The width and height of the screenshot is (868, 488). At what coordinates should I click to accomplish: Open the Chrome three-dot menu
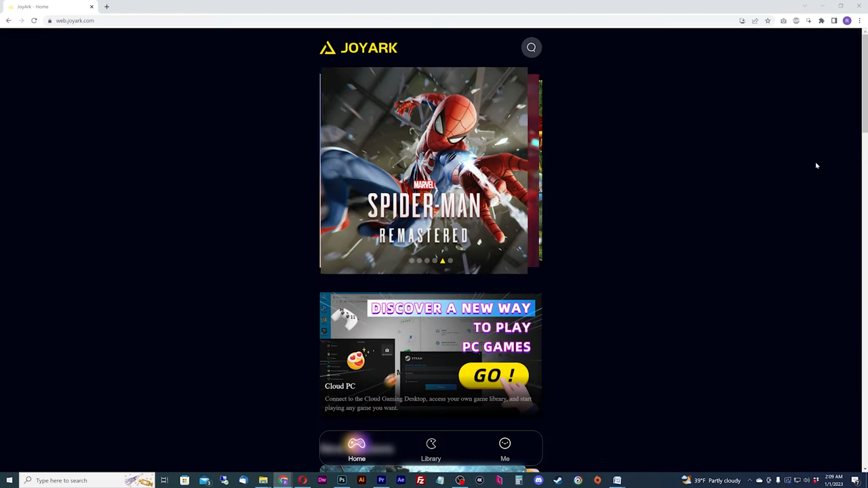[x=859, y=21]
